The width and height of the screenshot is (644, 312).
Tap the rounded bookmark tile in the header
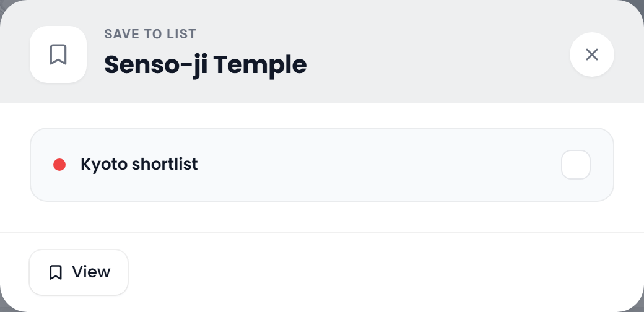click(58, 54)
